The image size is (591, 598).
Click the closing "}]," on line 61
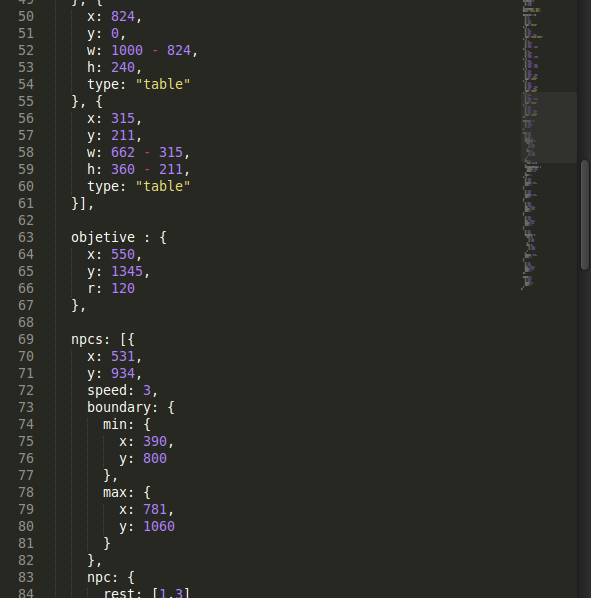82,204
